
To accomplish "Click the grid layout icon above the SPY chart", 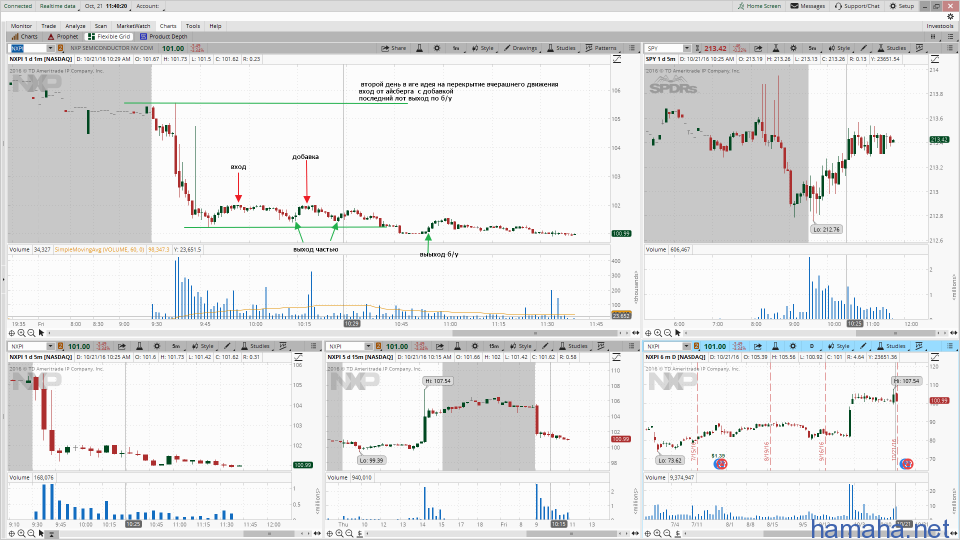I will [933, 37].
